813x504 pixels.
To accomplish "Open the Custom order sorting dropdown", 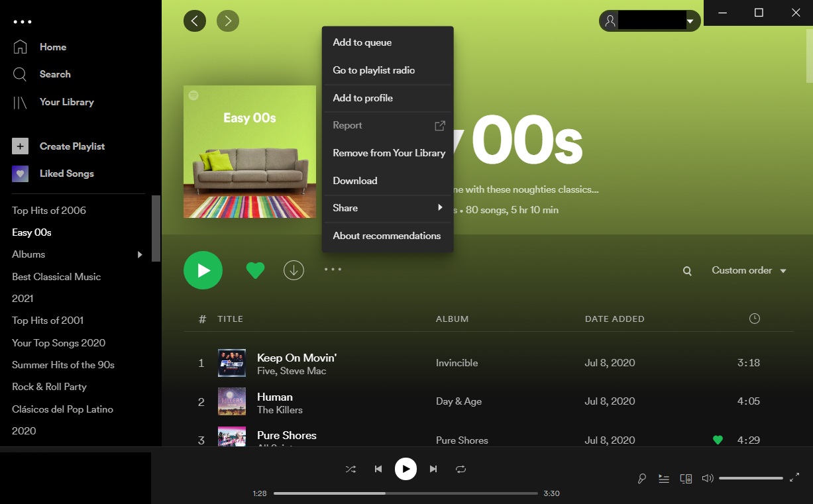I will pos(748,270).
